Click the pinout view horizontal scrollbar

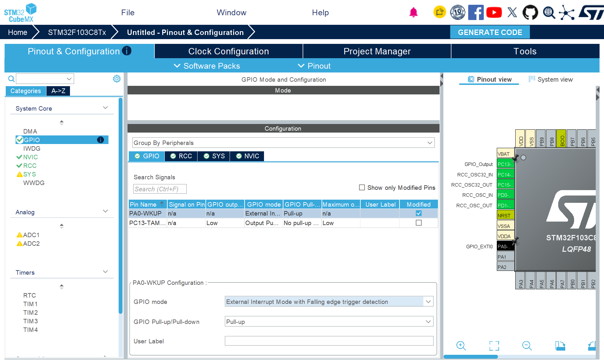[x=471, y=357]
